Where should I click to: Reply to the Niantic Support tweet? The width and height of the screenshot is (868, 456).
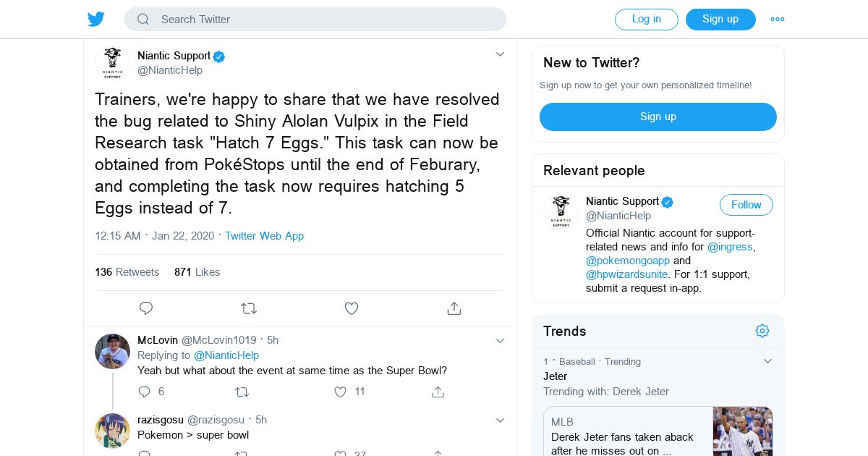[146, 308]
